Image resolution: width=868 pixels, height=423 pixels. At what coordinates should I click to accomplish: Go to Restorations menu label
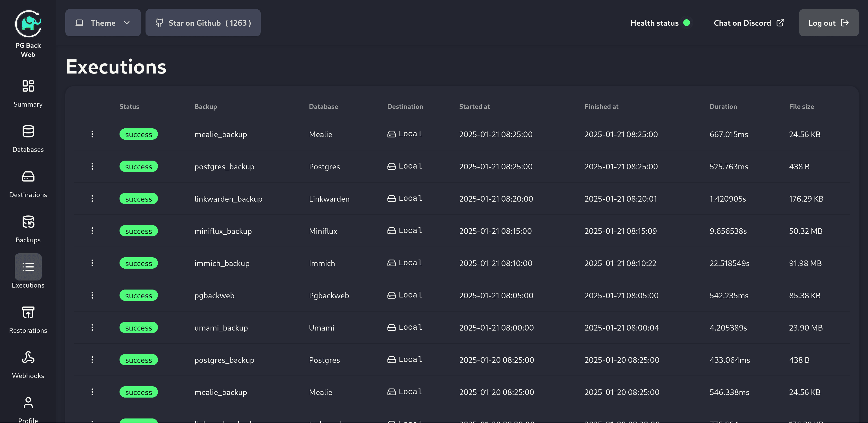point(28,330)
